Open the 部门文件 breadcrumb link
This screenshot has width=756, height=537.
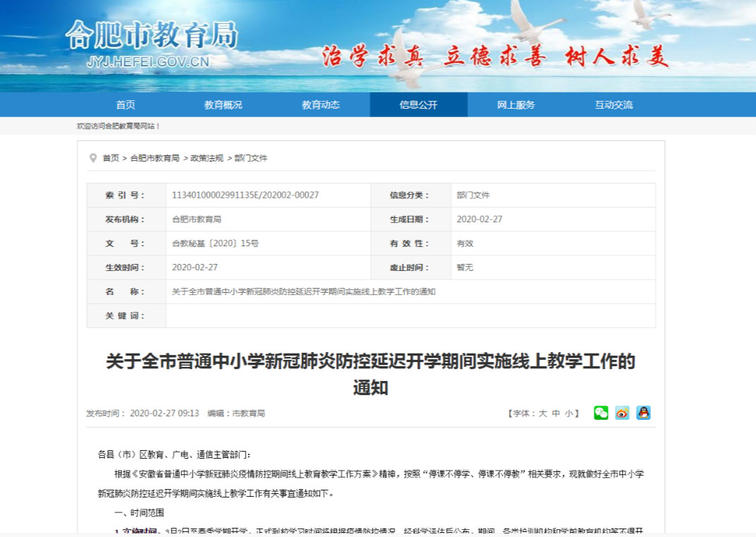click(251, 158)
